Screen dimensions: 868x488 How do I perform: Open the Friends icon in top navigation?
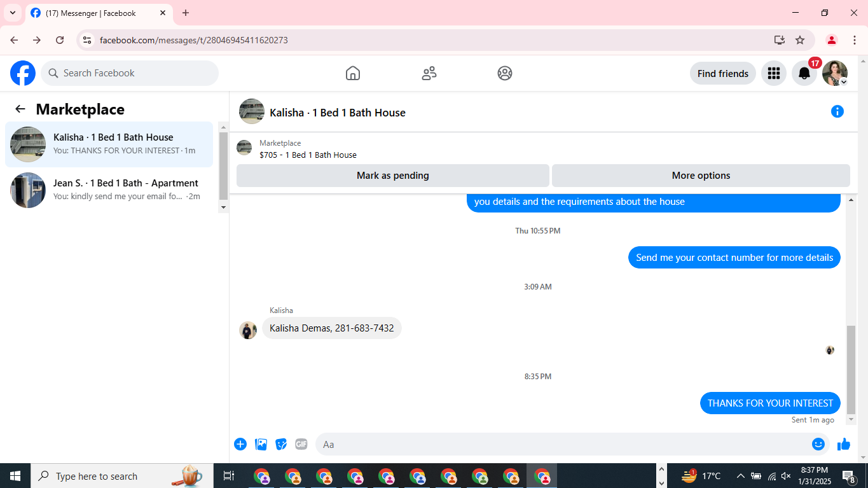tap(429, 73)
